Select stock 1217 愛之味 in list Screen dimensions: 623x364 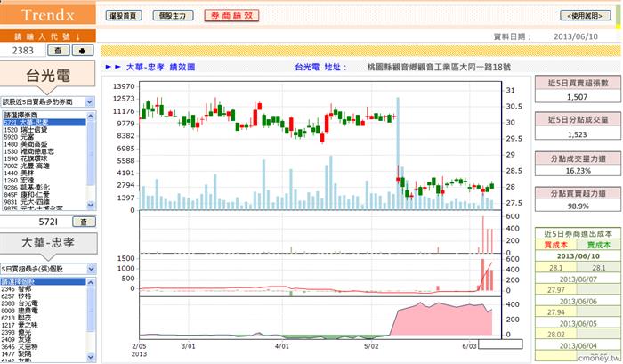(43, 325)
